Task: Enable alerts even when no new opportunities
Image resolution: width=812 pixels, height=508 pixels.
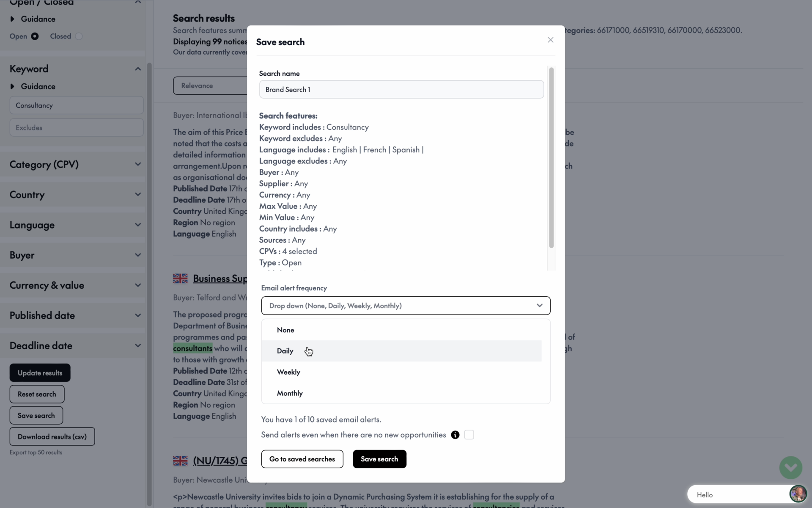Action: tap(469, 435)
